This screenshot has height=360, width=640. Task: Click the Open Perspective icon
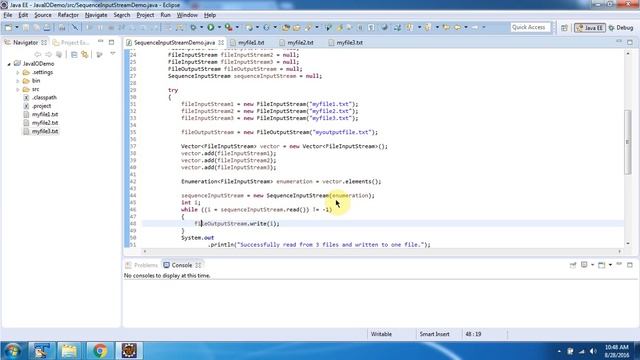tap(564, 28)
